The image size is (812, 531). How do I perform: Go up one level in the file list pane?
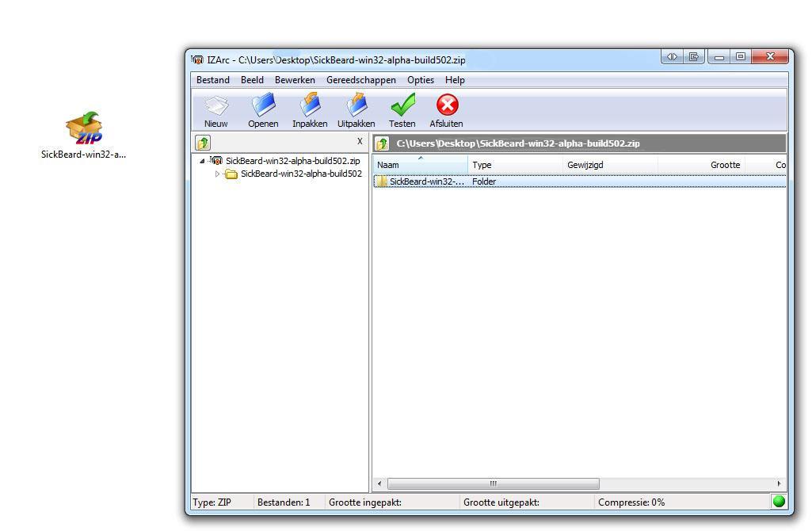click(x=382, y=143)
